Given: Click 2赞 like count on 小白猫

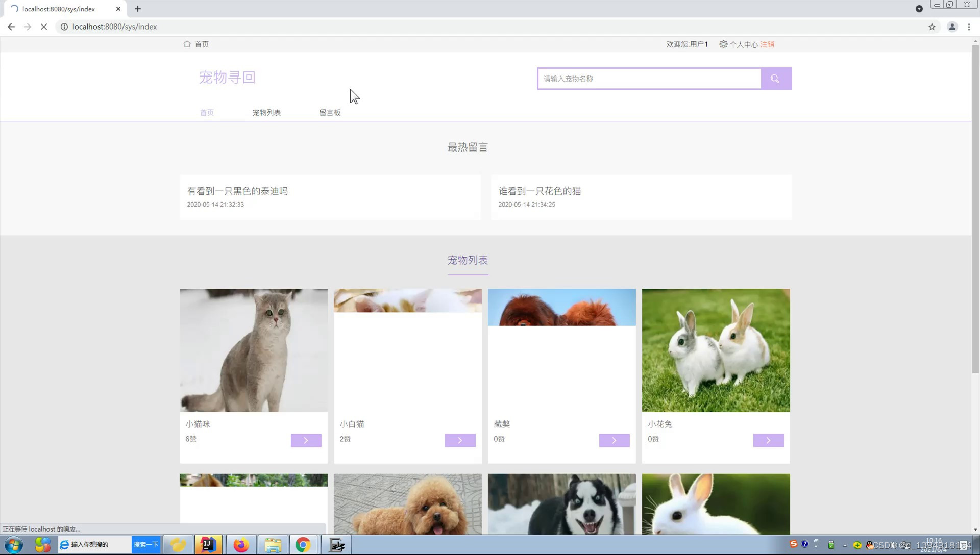Looking at the screenshot, I should [x=345, y=439].
